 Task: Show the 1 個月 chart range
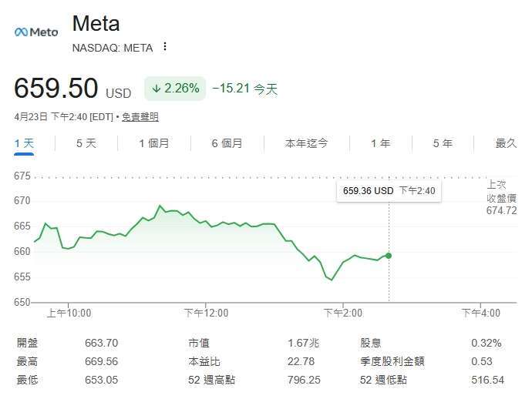click(x=154, y=143)
